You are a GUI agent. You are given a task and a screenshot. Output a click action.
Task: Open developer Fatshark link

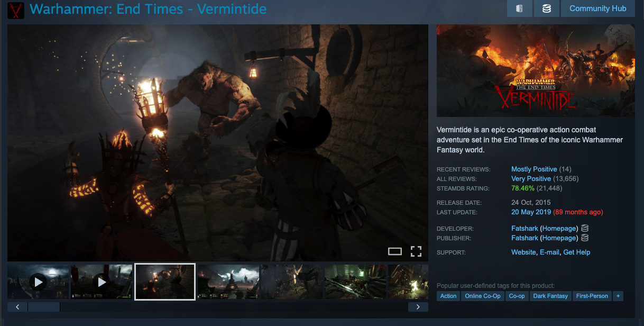tap(525, 228)
